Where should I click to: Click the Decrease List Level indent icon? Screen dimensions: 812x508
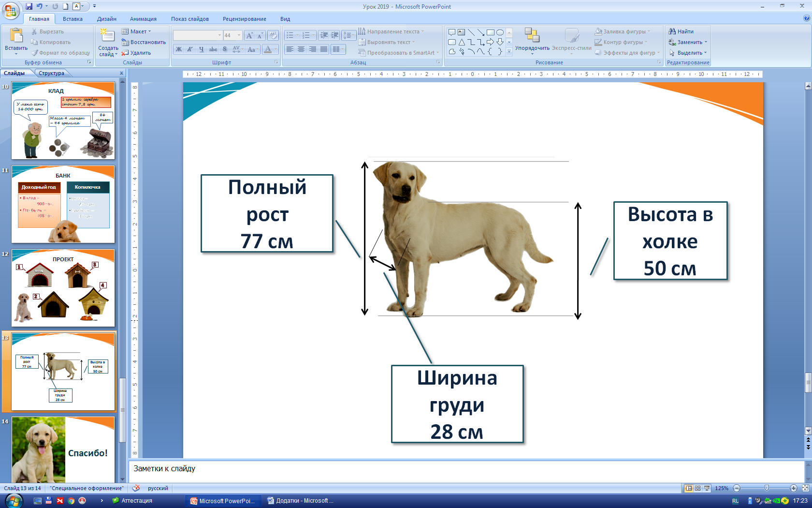tap(324, 35)
